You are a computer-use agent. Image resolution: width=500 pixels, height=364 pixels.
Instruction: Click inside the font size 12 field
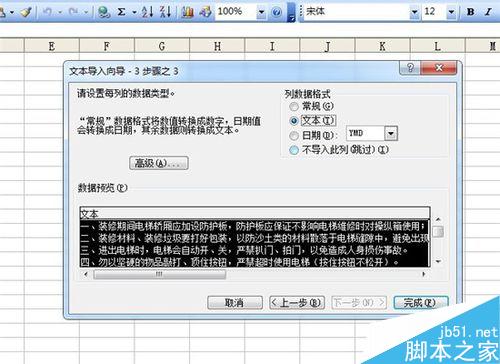434,12
